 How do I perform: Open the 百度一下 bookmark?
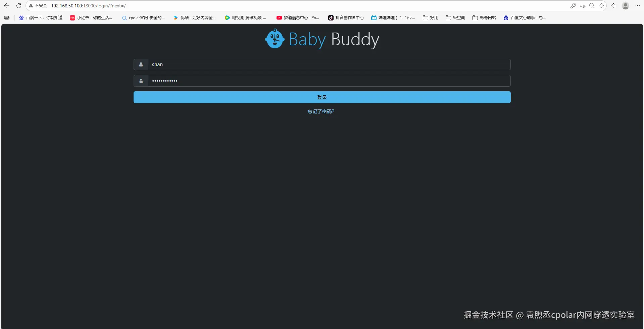[x=41, y=18]
